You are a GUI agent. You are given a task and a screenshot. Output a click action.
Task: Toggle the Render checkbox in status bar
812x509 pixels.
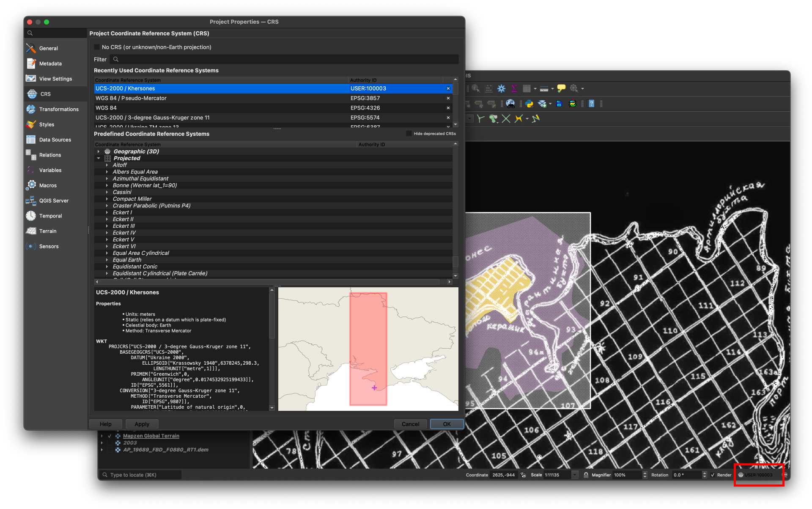pyautogui.click(x=713, y=475)
